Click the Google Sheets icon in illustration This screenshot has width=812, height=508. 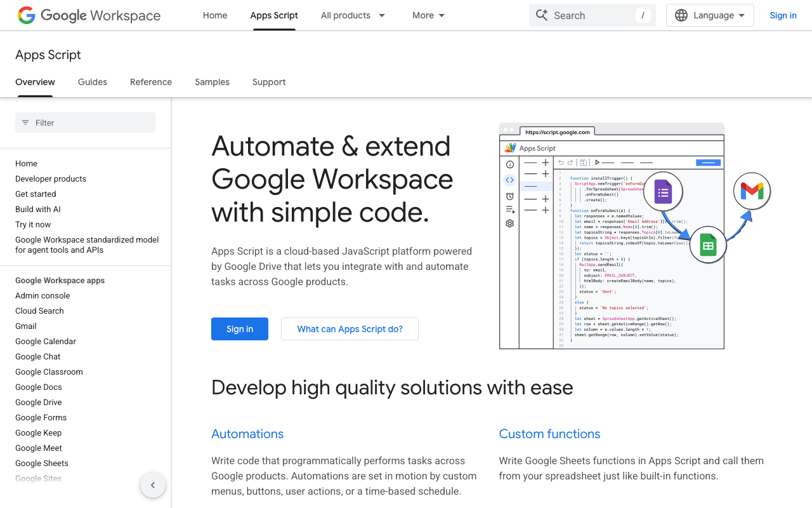(708, 244)
